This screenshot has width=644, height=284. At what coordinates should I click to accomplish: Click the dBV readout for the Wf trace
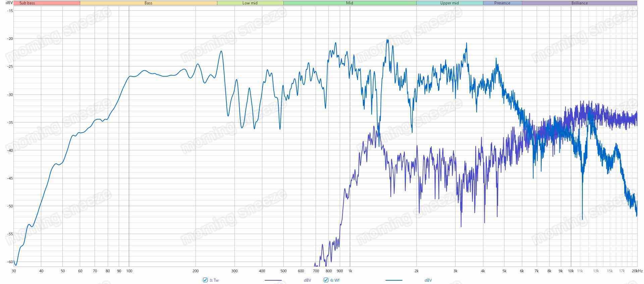pyautogui.click(x=428, y=280)
